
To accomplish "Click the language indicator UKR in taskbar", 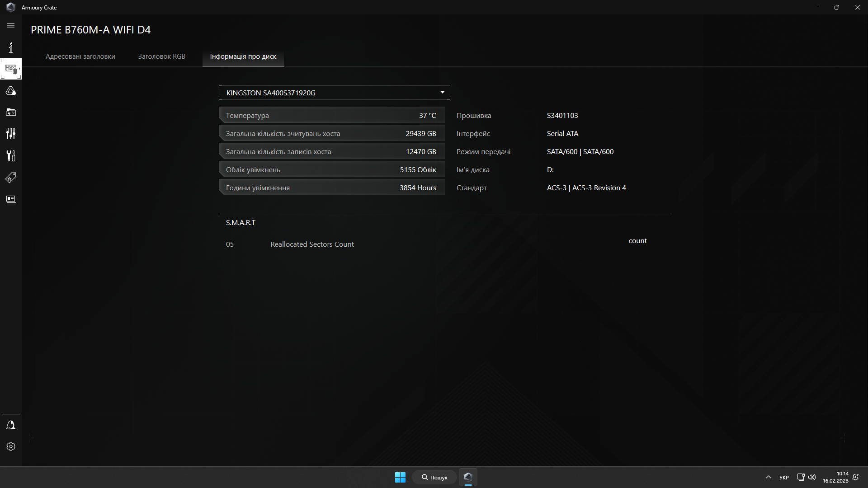I will pyautogui.click(x=784, y=476).
